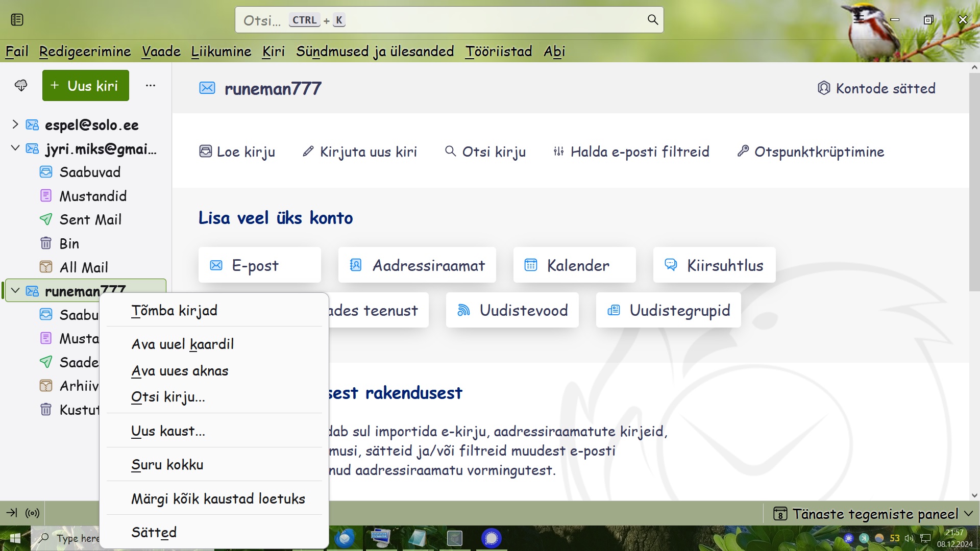Open the application hamburger menu

point(859,19)
